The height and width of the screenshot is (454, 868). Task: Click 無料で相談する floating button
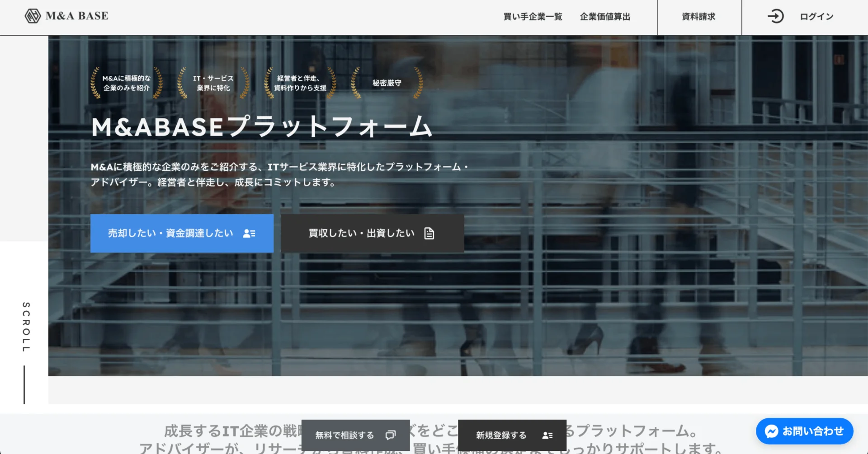[x=355, y=435]
